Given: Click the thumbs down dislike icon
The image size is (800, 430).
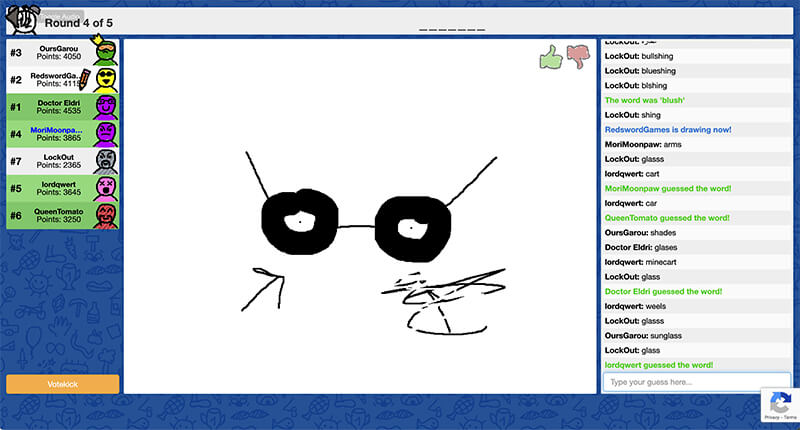Looking at the screenshot, I should [578, 58].
